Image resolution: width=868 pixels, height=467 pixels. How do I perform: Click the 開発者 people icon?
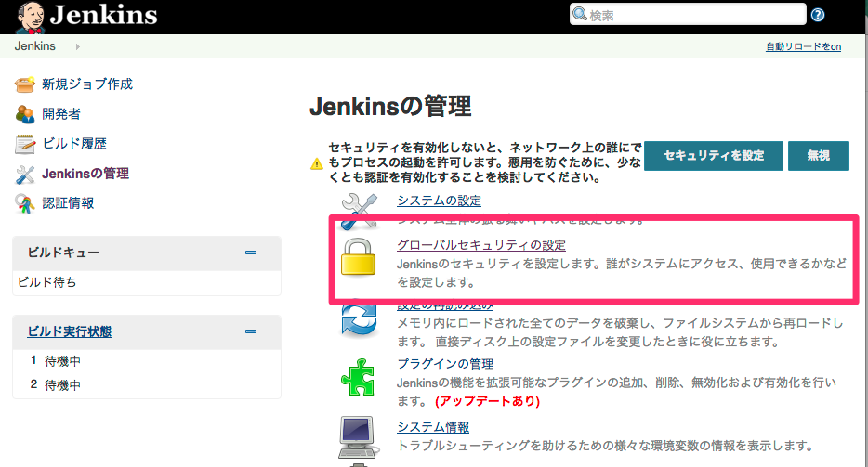coord(25,114)
